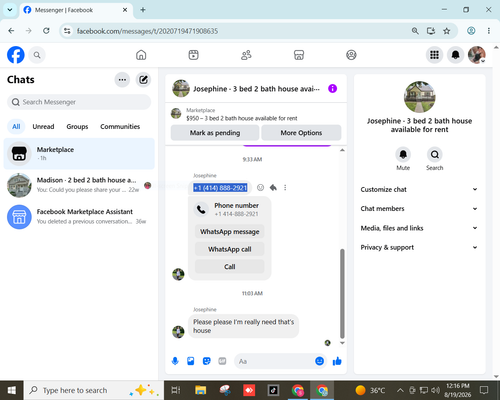Click the chat scroll down arrow
The image size is (500, 400).
click(x=342, y=343)
